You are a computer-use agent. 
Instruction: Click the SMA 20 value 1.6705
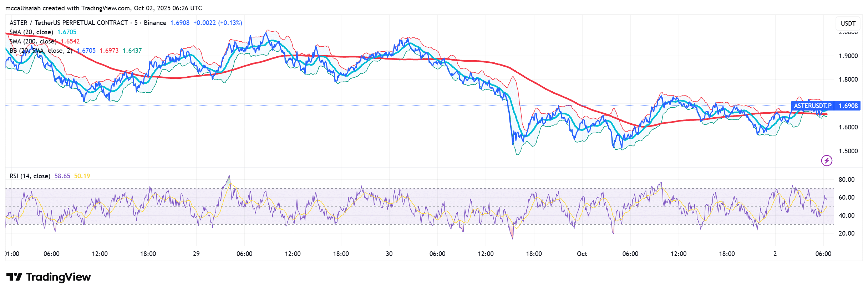tap(67, 32)
